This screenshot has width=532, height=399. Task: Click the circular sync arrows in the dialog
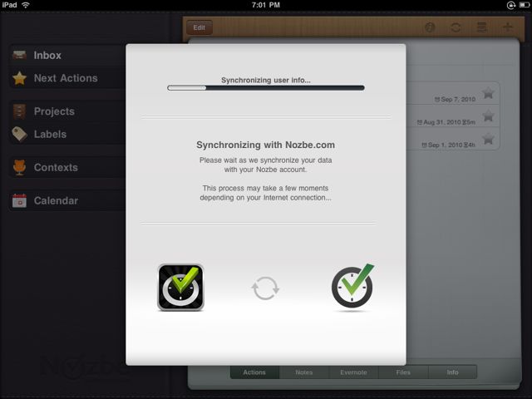pyautogui.click(x=265, y=288)
